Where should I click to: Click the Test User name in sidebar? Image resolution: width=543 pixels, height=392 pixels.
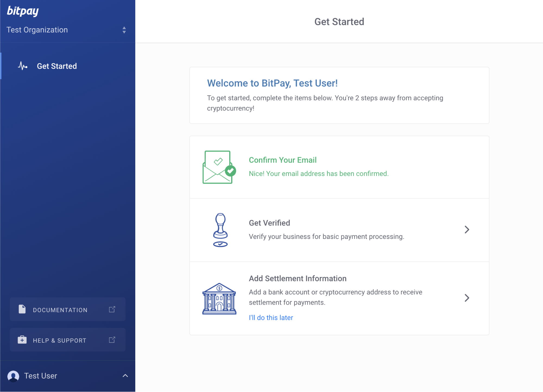[x=41, y=376]
